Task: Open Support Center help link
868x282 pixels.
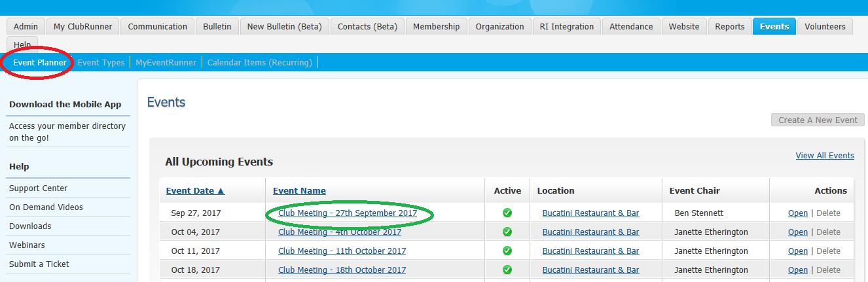Action: click(38, 188)
